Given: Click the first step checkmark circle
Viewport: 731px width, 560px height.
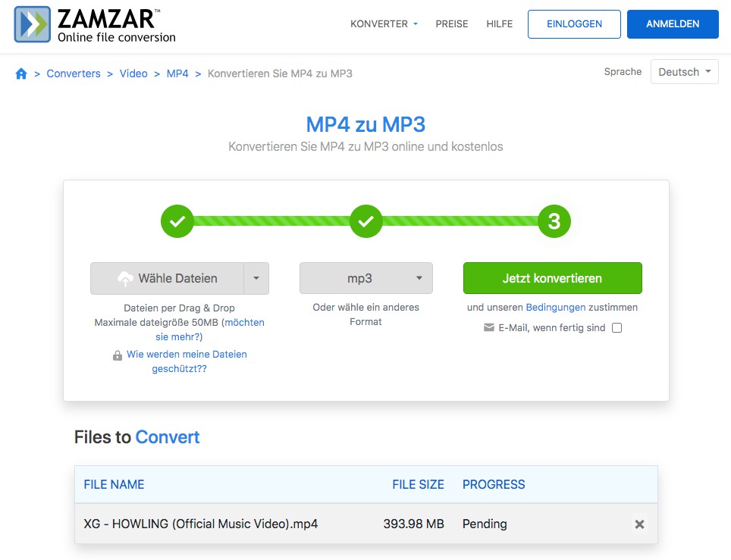Looking at the screenshot, I should coord(177,221).
